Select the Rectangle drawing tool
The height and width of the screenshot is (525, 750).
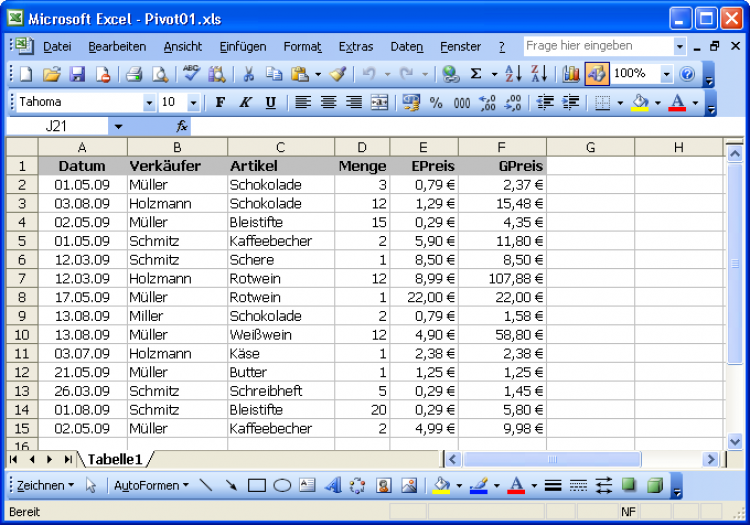[x=257, y=486]
